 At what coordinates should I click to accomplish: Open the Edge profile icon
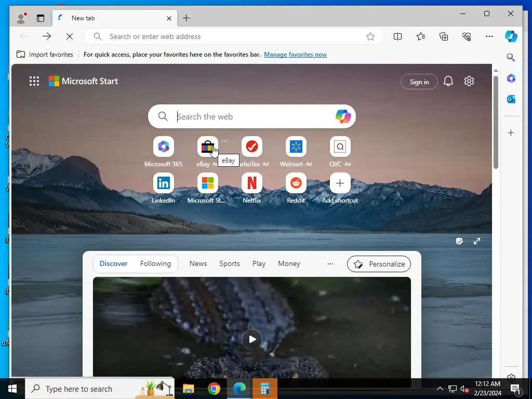[21, 18]
